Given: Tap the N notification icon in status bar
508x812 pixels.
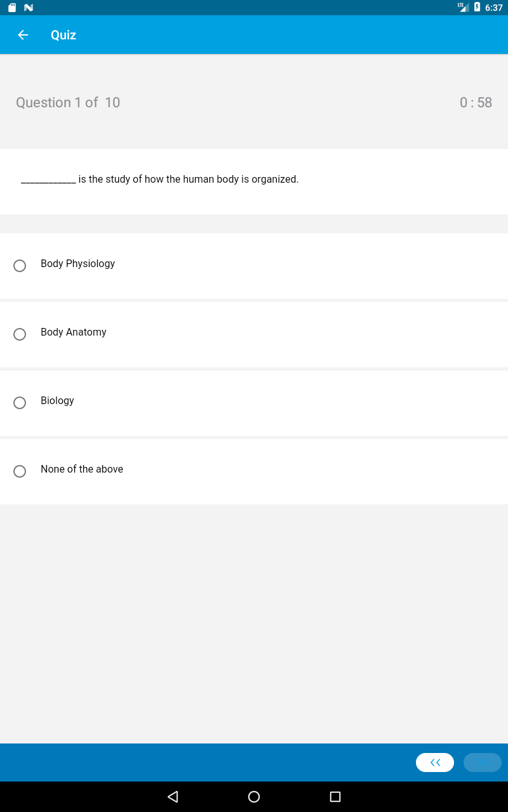Looking at the screenshot, I should 28,8.
